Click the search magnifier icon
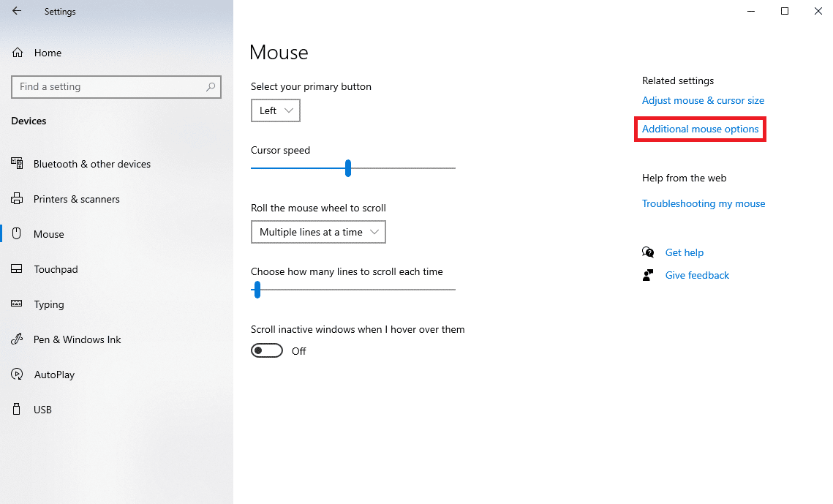This screenshot has width=833, height=504. click(x=211, y=86)
